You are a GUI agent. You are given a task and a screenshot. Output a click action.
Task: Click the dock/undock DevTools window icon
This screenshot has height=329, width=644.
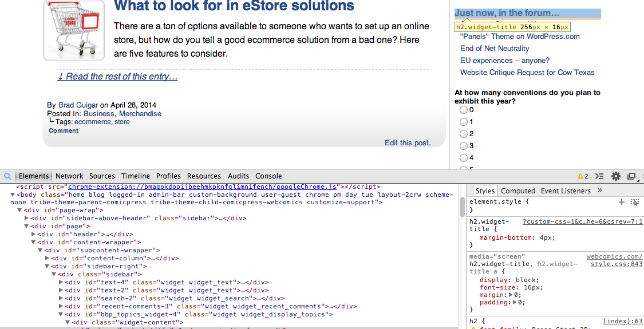coord(631,176)
